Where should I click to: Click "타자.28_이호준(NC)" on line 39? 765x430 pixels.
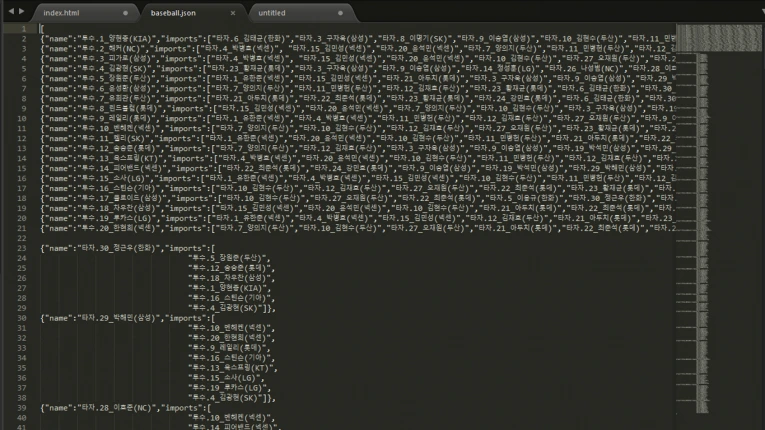pyautogui.click(x=119, y=408)
